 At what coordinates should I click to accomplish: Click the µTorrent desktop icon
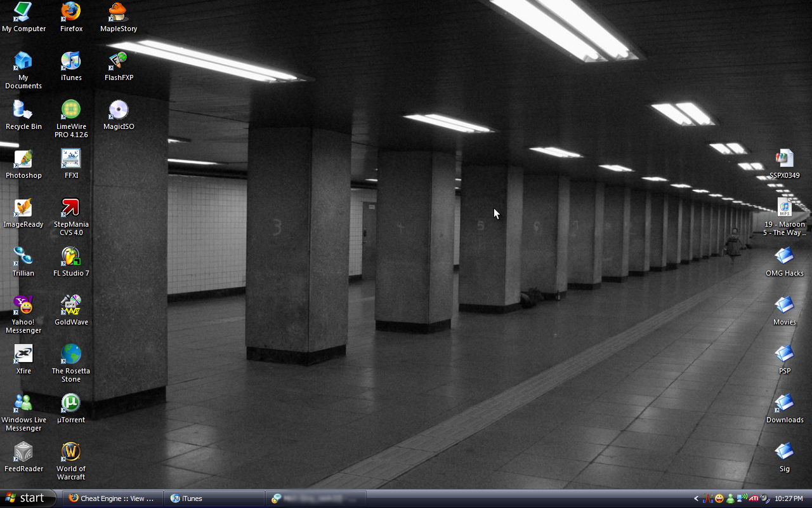(x=71, y=408)
